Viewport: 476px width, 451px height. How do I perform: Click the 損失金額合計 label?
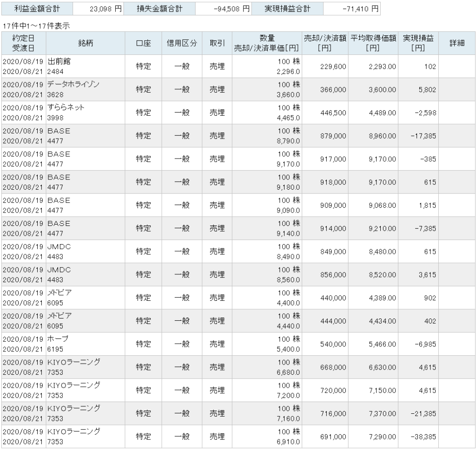pos(159,9)
